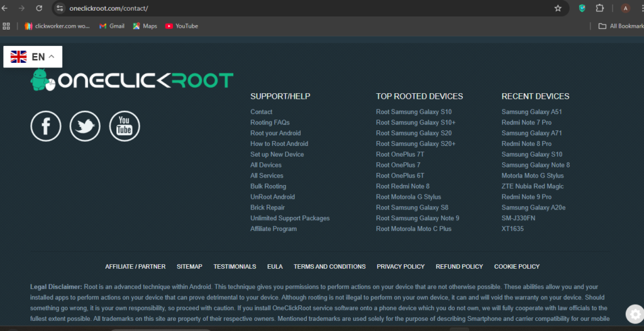Open Root Samsung Galaxy S20+ link

[416, 144]
